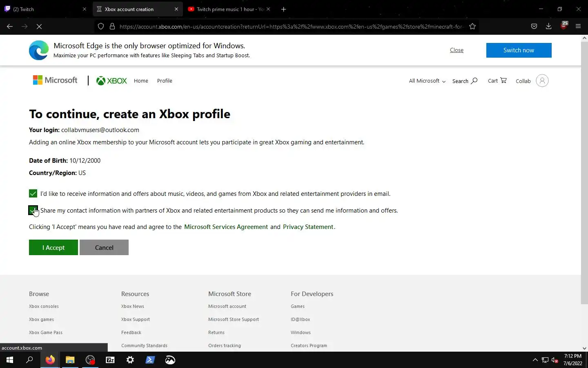This screenshot has height=368, width=588.
Task: Click the Firefox back arrow
Action: coord(10,26)
